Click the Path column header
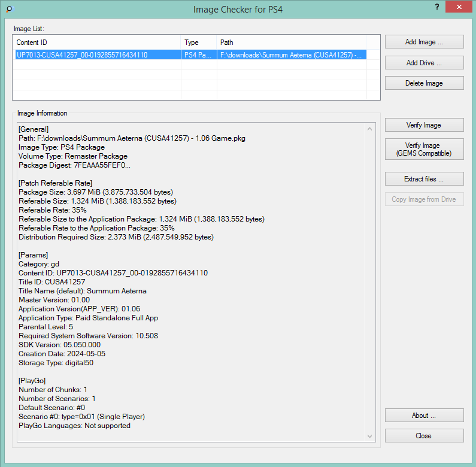The height and width of the screenshot is (467, 476). [x=298, y=43]
